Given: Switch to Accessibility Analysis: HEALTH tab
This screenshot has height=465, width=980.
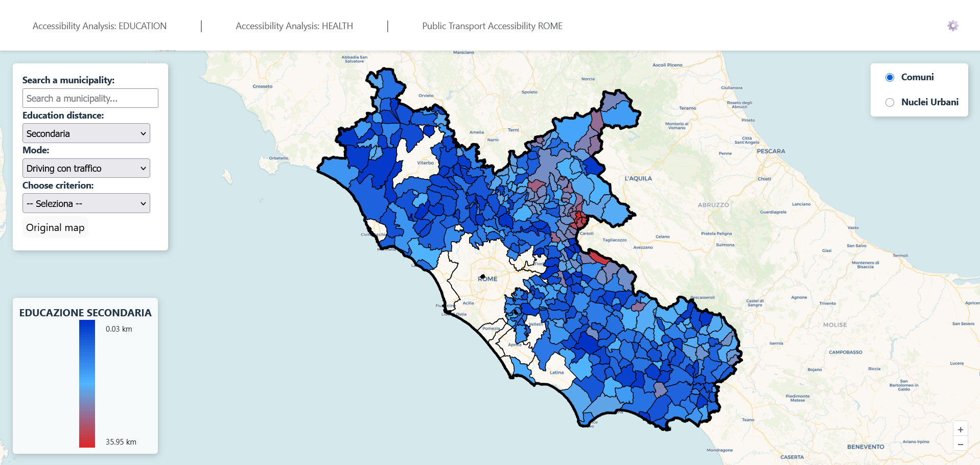Looking at the screenshot, I should point(294,26).
